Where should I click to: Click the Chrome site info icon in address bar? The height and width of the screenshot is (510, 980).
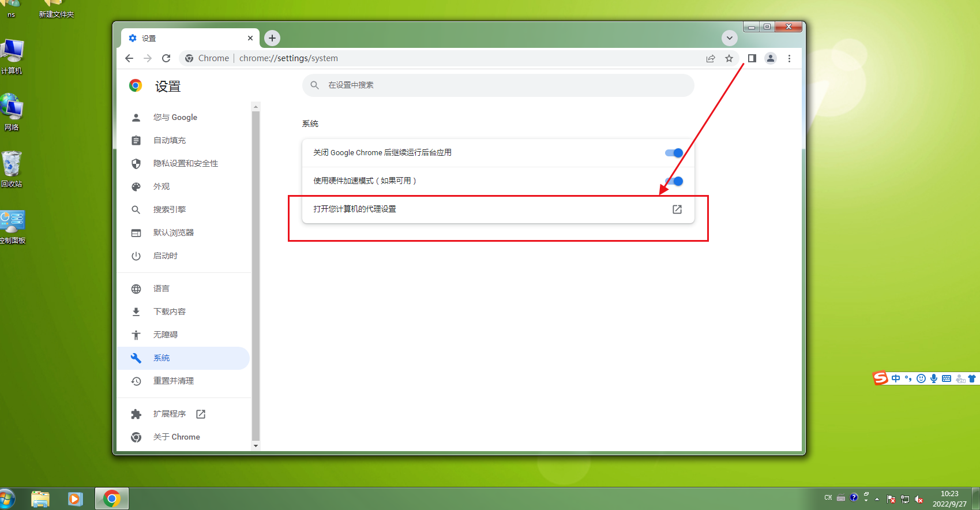(x=189, y=58)
